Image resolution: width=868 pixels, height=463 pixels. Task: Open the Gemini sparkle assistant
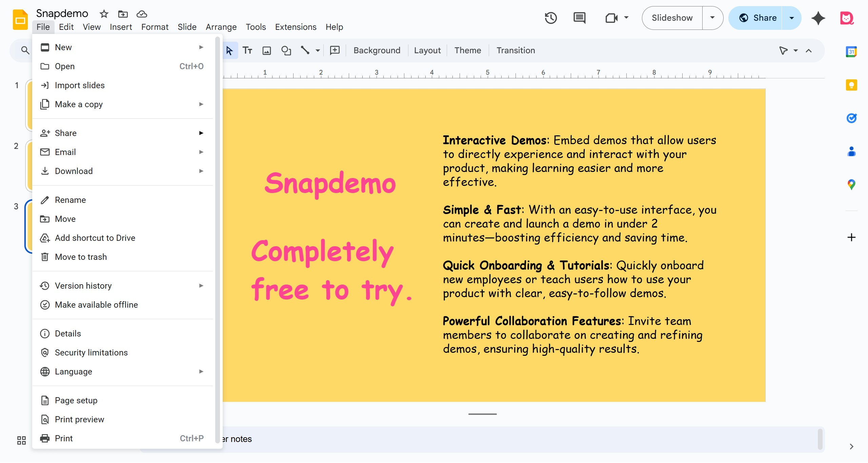818,18
